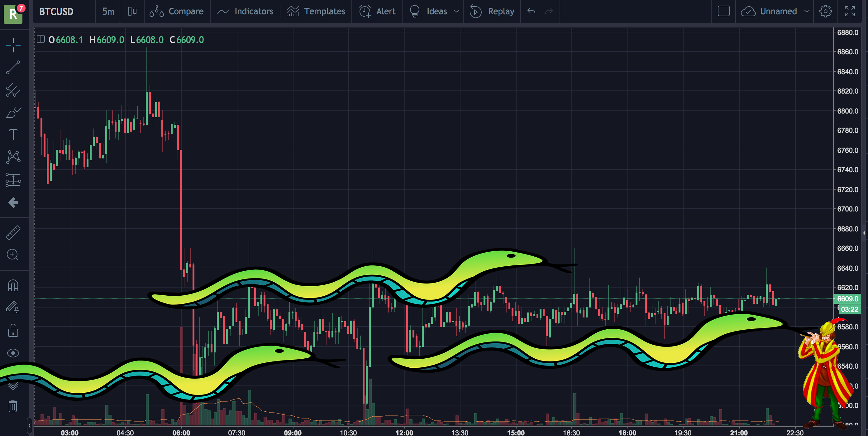Image resolution: width=868 pixels, height=436 pixels.
Task: Toggle stay in drawing mode pencil-lock
Action: (13, 308)
